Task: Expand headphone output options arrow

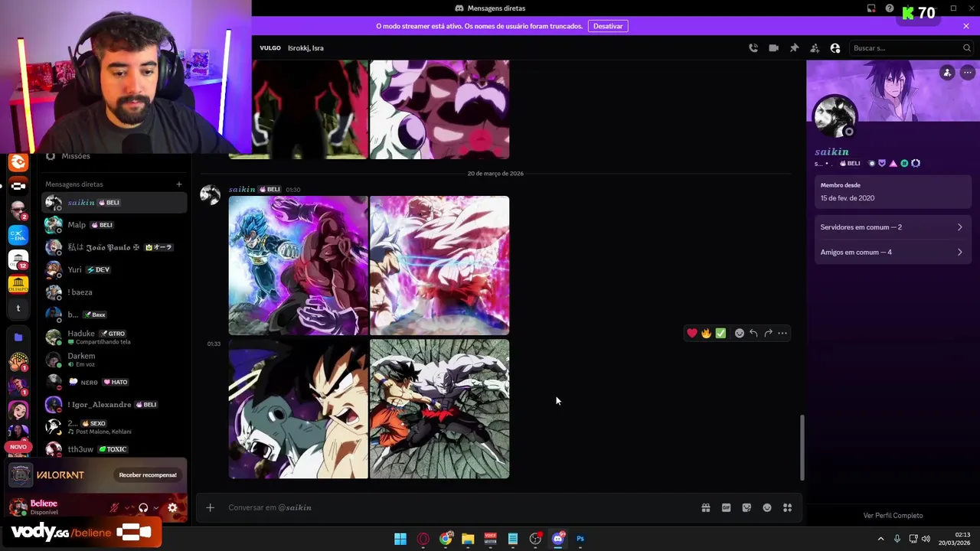Action: [156, 507]
